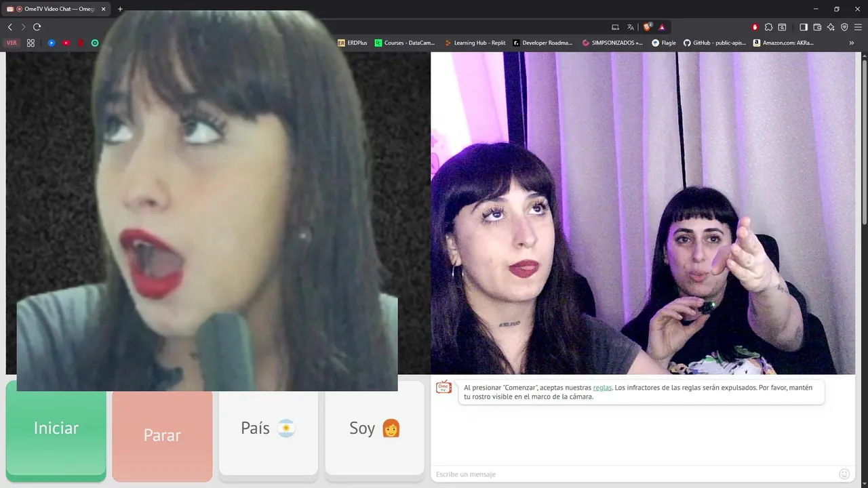The image size is (868, 488).
Task: Open the Flagle bookmark
Action: [664, 43]
